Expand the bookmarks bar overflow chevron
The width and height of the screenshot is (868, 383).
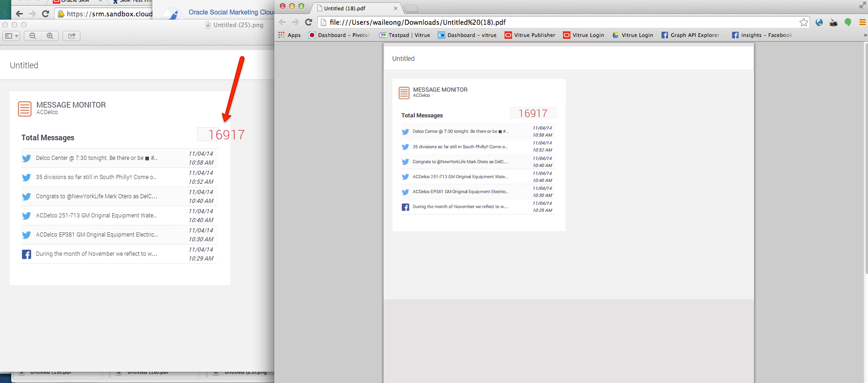click(865, 35)
